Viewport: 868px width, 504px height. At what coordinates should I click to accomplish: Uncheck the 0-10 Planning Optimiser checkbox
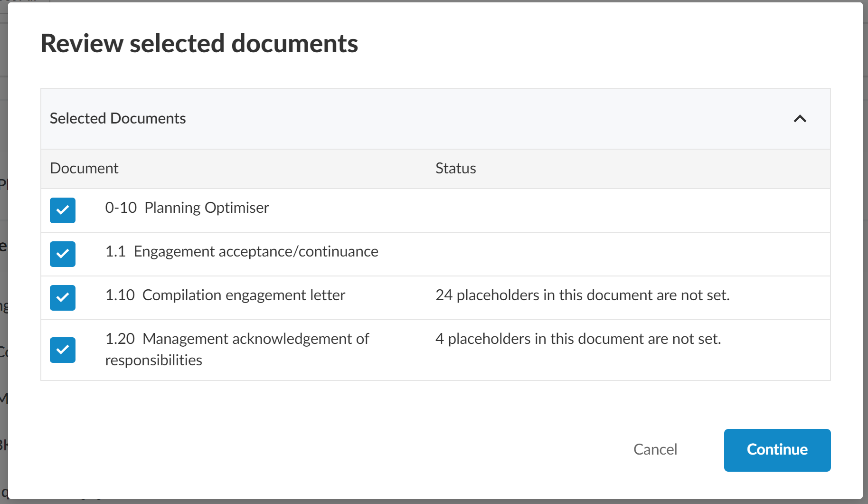coord(63,210)
